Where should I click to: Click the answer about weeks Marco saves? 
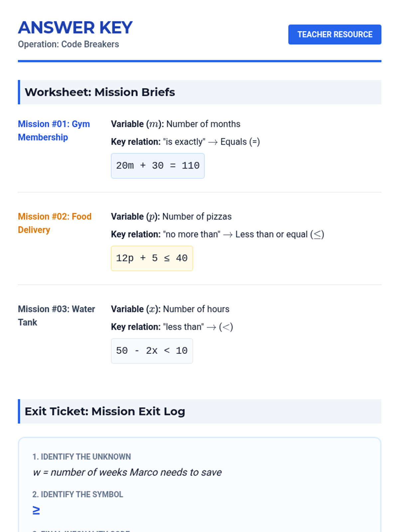[127, 472]
